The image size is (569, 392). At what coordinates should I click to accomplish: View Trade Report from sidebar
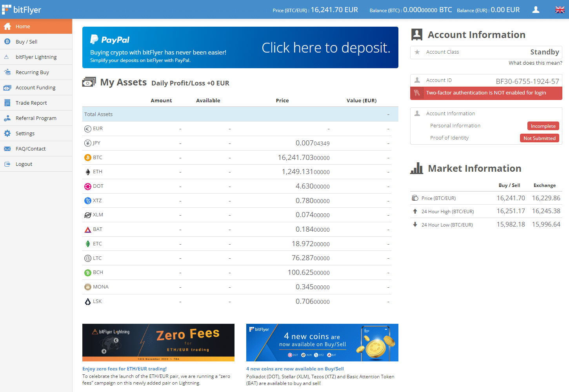point(36,103)
